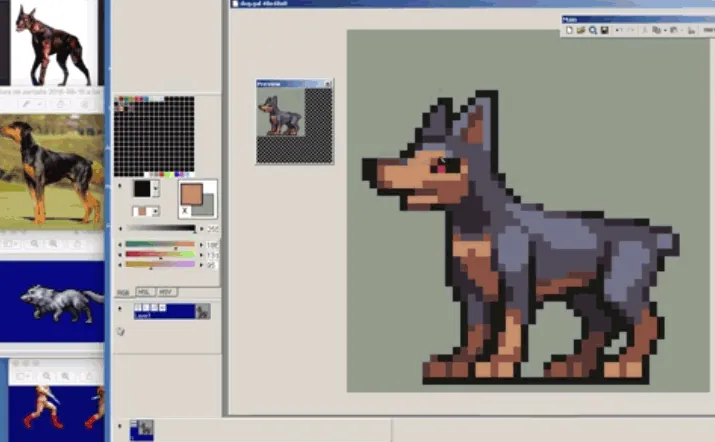Toggle first checkbox on Layer1 row
This screenshot has height=442, width=715.
138,308
